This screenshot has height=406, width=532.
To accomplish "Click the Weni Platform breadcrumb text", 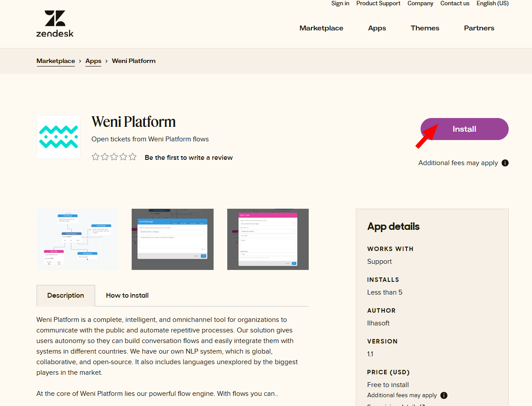I will [134, 61].
